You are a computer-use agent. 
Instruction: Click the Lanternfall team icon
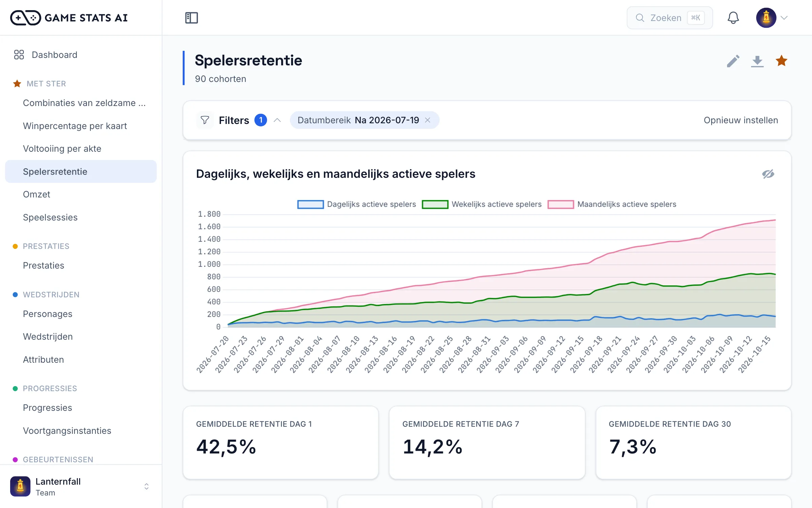20,486
